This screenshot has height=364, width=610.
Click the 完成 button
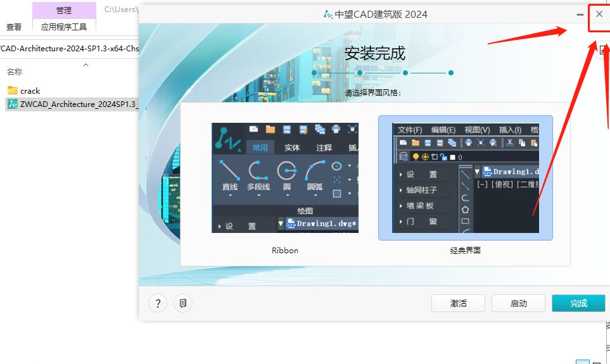(578, 303)
